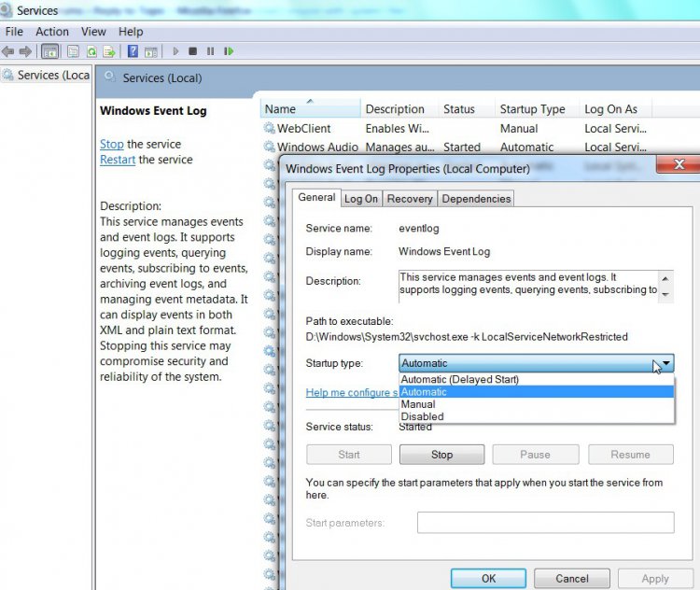Open the File menu
The image size is (700, 590).
tap(14, 32)
